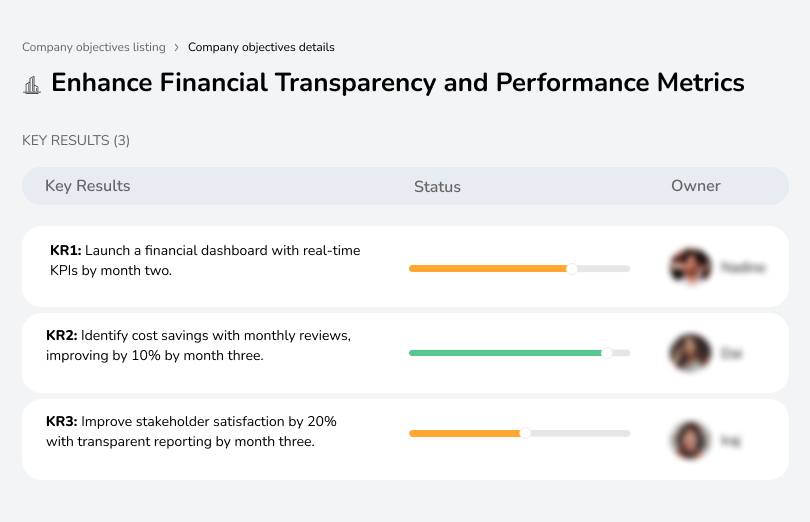Click the blurred owner name in KR1 row
This screenshot has height=522, width=810.
pos(743,268)
